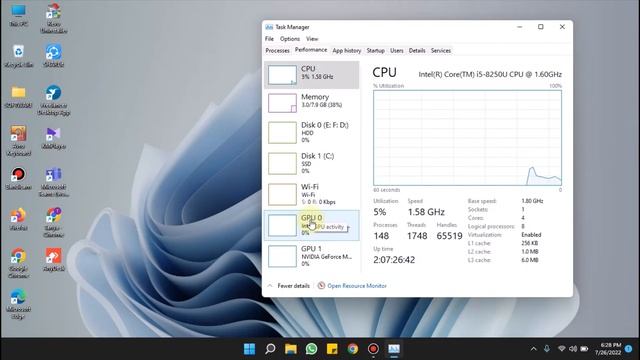This screenshot has height=360, width=640.
Task: Click the threads value 1748
Action: [x=417, y=236]
